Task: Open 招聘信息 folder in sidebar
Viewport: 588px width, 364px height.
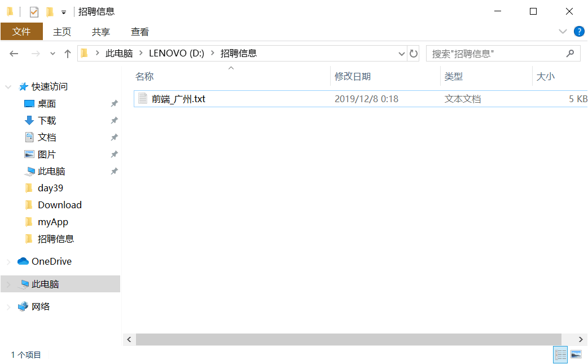Action: [56, 239]
